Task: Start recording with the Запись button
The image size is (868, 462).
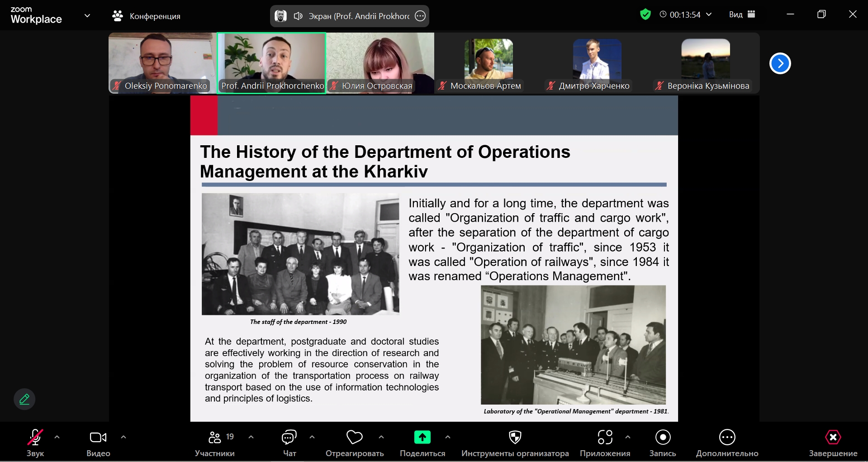Action: coord(663,443)
